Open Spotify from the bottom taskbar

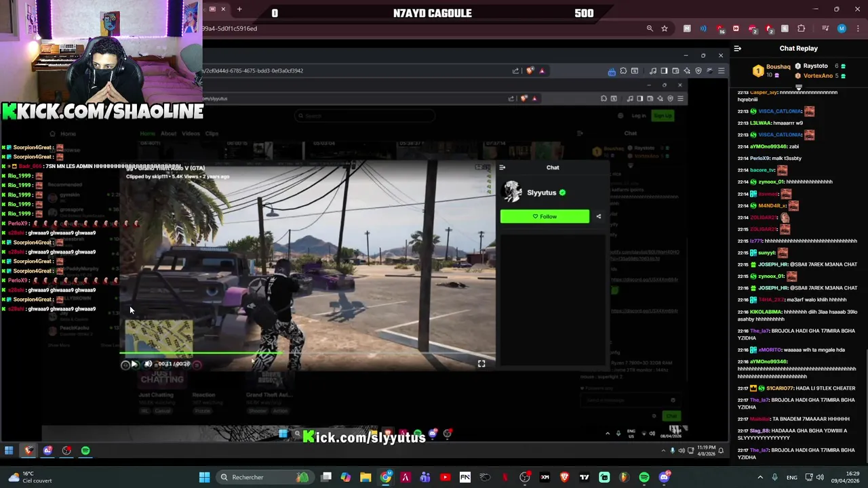pyautogui.click(x=644, y=477)
